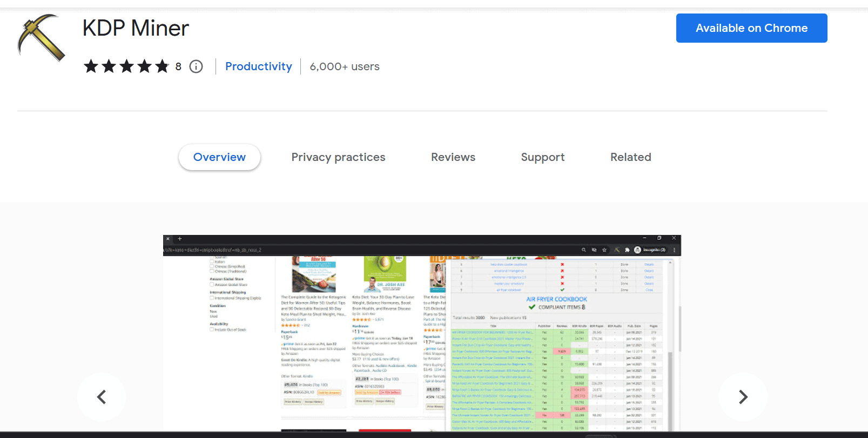Image resolution: width=868 pixels, height=438 pixels.
Task: Click the 6,000+ users text
Action: pos(345,66)
